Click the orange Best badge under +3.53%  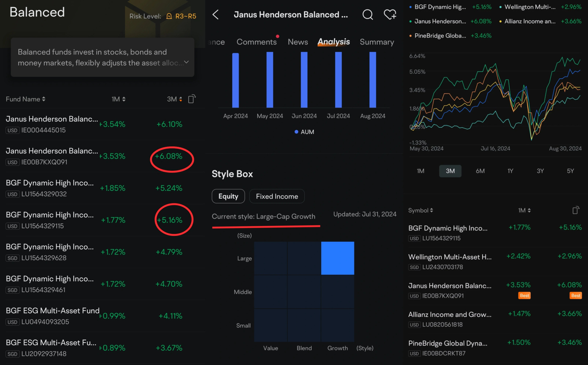(524, 295)
